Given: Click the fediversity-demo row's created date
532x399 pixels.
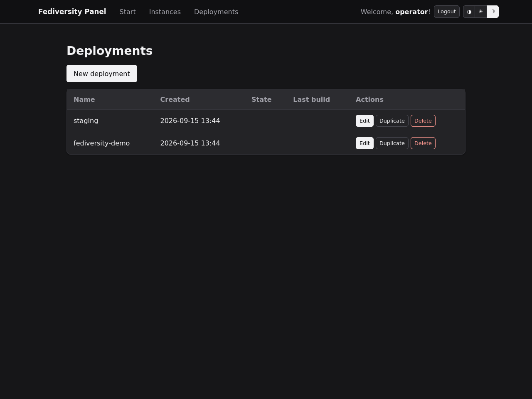Looking at the screenshot, I should pos(190,143).
